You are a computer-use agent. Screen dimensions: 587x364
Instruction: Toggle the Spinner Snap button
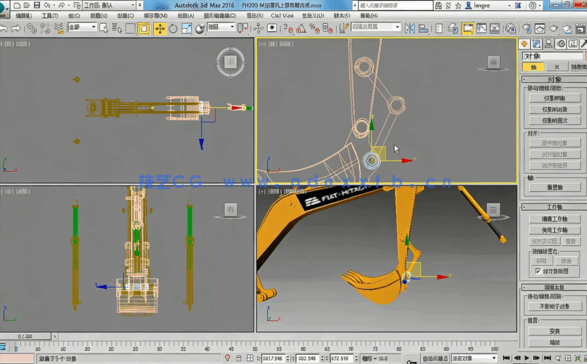coord(328,28)
